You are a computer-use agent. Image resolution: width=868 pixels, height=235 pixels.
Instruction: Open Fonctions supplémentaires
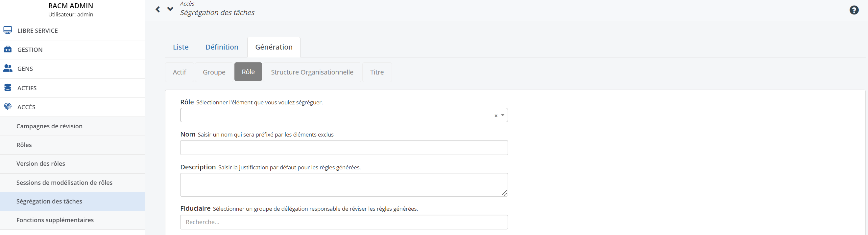(x=72, y=220)
